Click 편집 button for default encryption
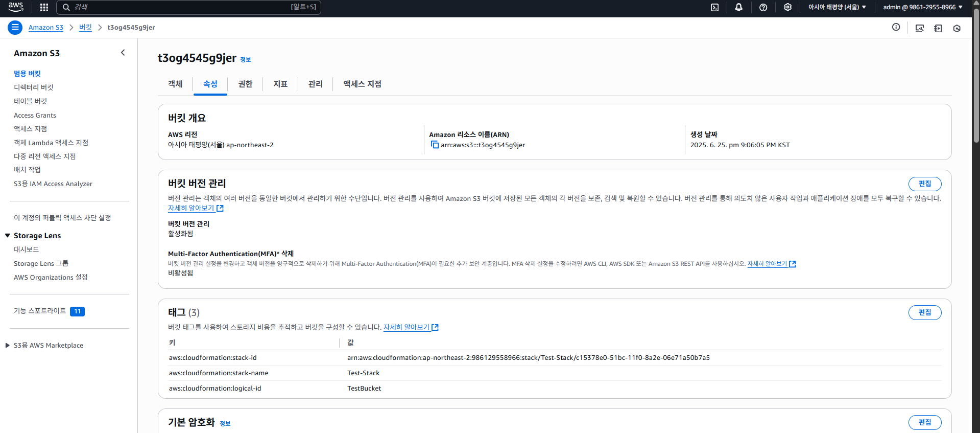The image size is (980, 433). coord(924,422)
